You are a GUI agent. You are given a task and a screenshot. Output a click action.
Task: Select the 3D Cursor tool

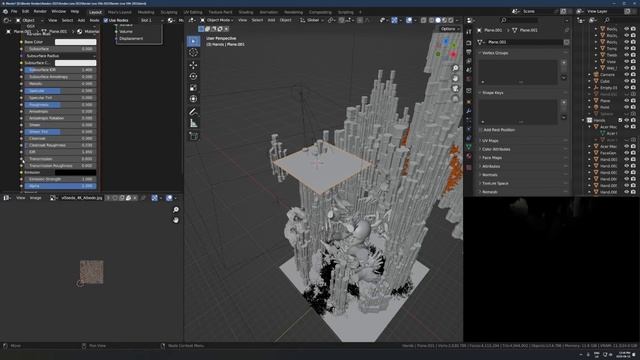[193, 53]
